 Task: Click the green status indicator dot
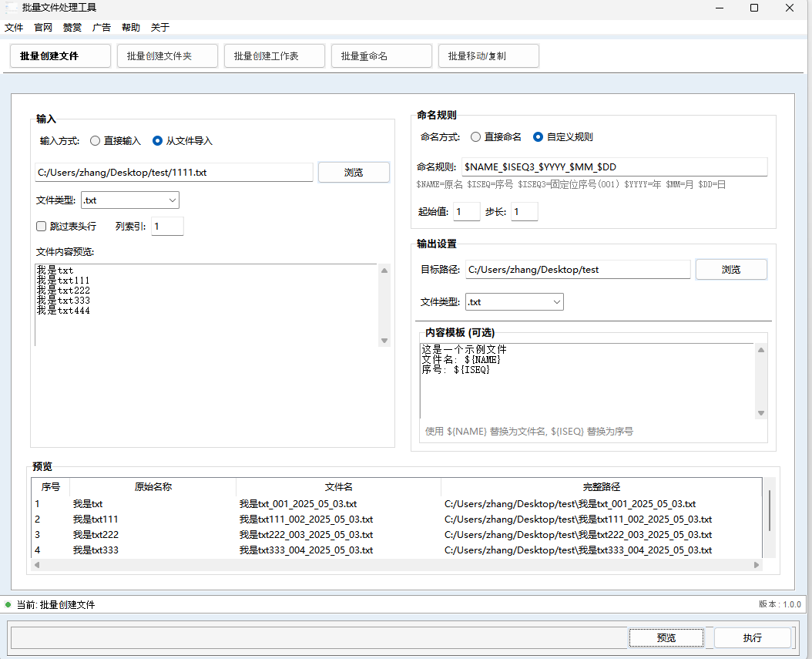[8, 604]
